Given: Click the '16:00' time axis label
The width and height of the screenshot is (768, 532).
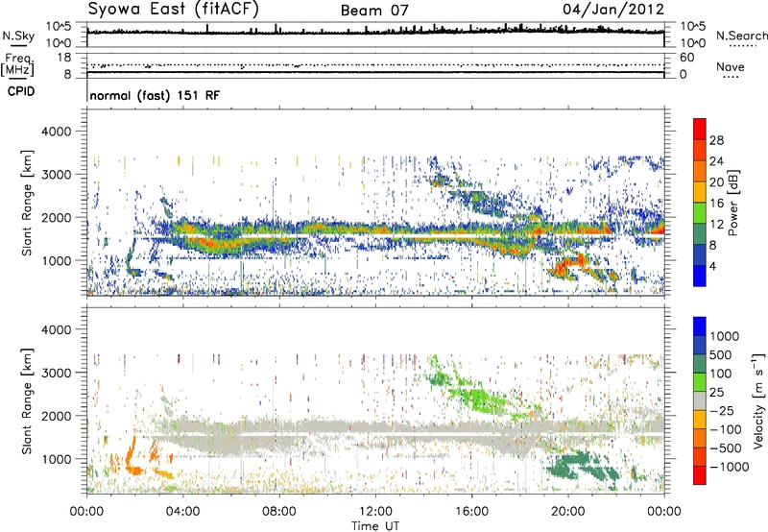Looking at the screenshot, I should pos(471,512).
